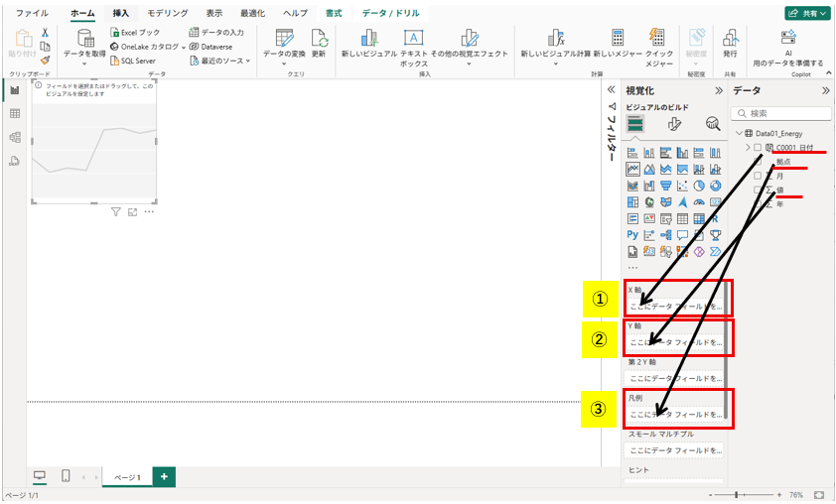
Task: Click the zoom in plus button
Action: [779, 495]
